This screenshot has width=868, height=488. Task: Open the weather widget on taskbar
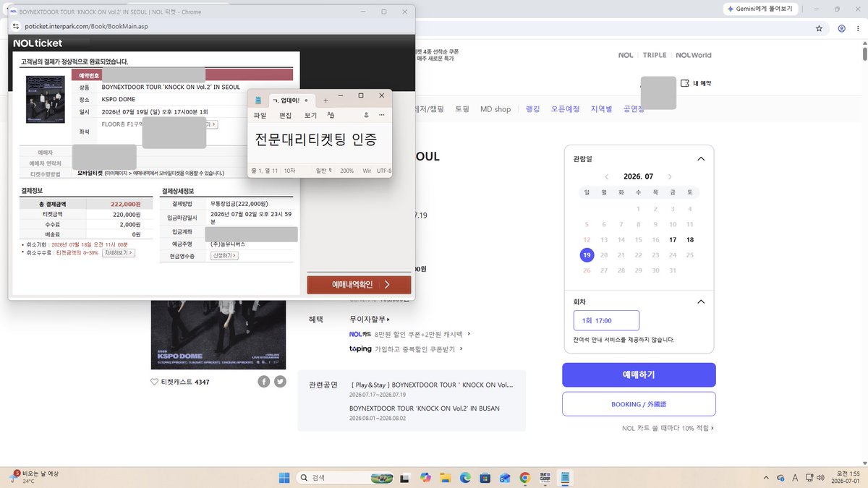click(35, 477)
